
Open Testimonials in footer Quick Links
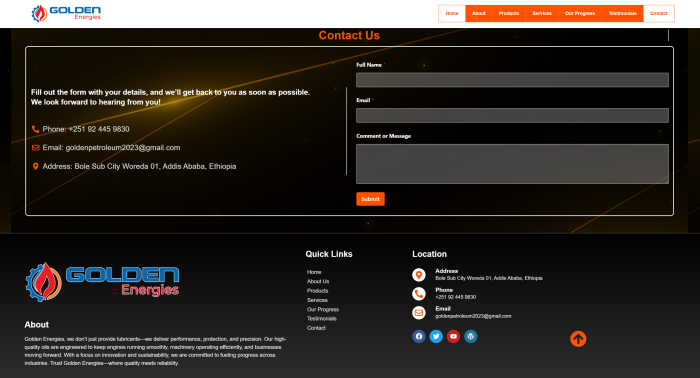point(321,319)
